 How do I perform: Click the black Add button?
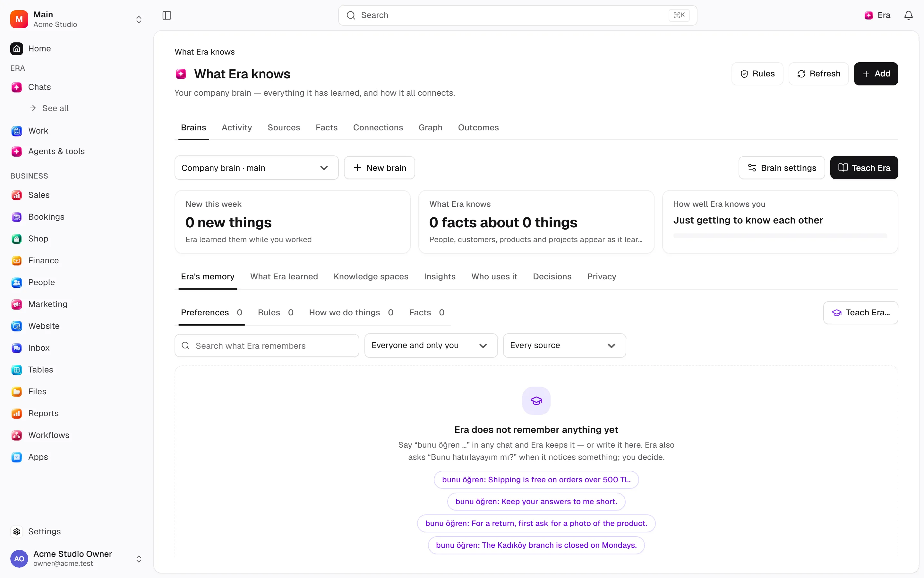876,74
